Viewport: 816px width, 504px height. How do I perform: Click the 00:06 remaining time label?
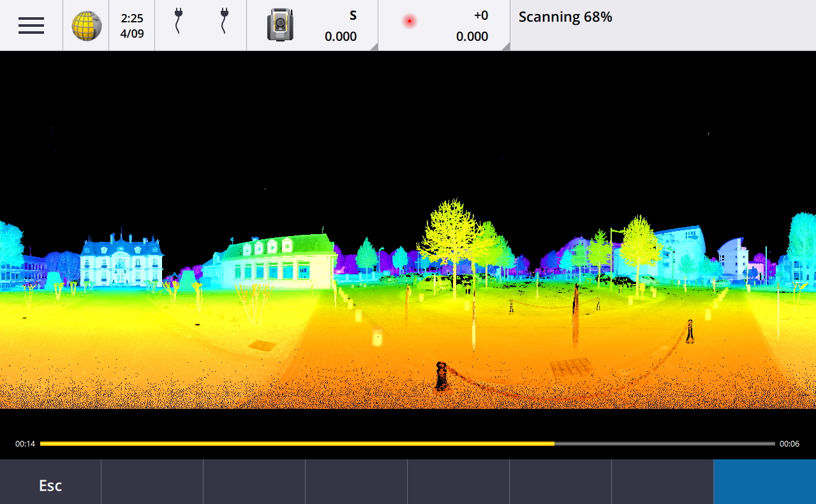(789, 444)
